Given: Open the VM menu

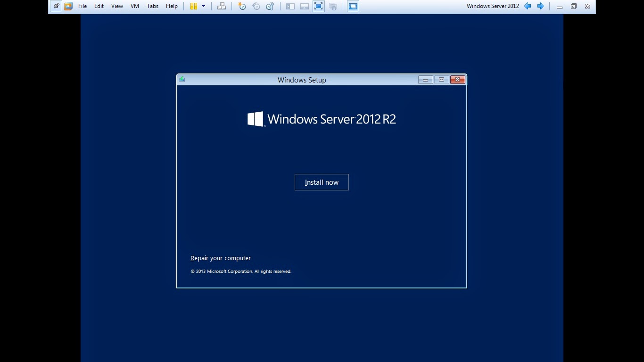Looking at the screenshot, I should point(135,6).
